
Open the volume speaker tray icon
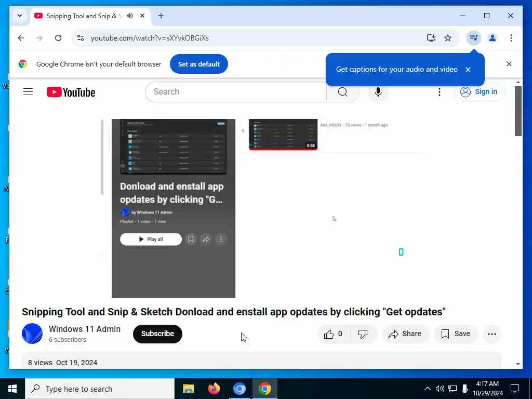click(x=440, y=389)
